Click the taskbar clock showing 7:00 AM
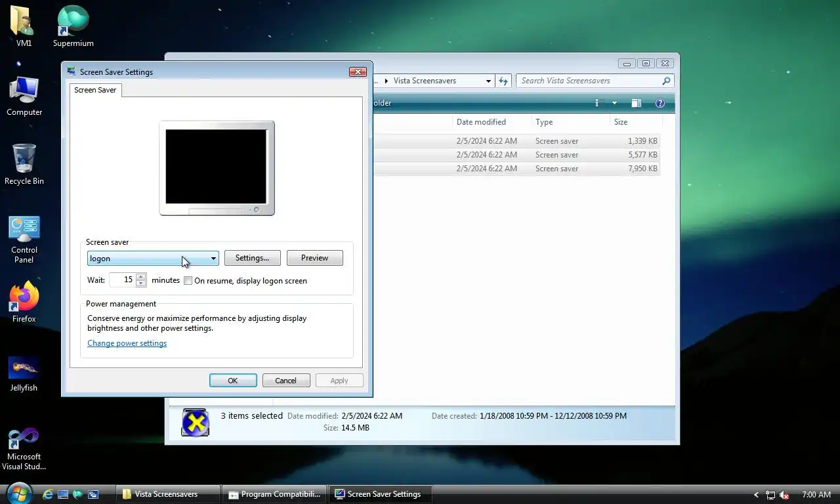Screen dimensions: 840x504 (x=816, y=495)
